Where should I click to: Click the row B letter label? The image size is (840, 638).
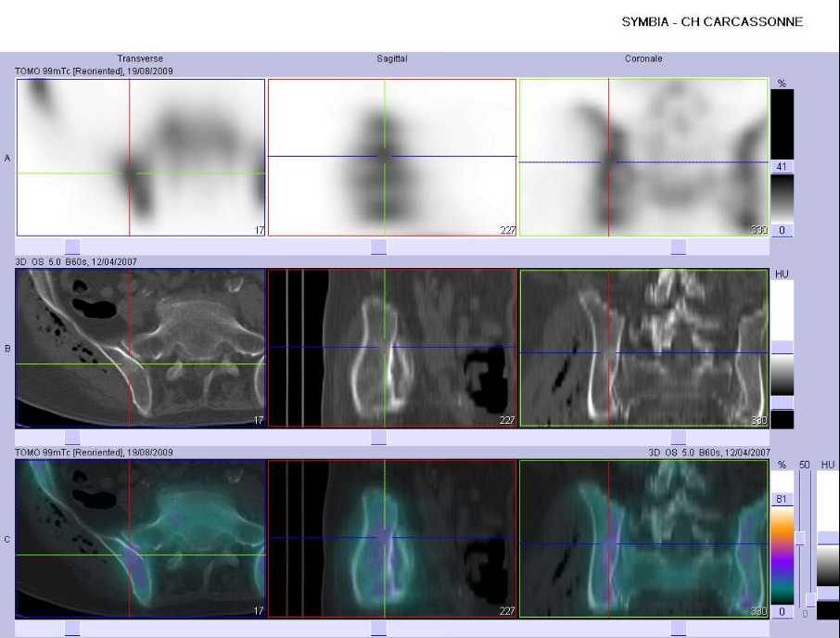point(7,349)
